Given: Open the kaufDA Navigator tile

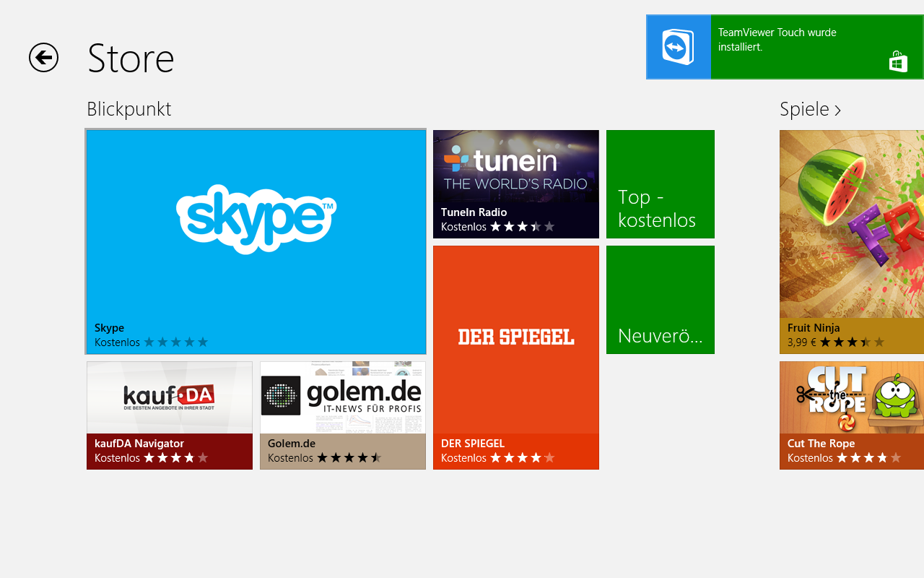Looking at the screenshot, I should (x=170, y=415).
